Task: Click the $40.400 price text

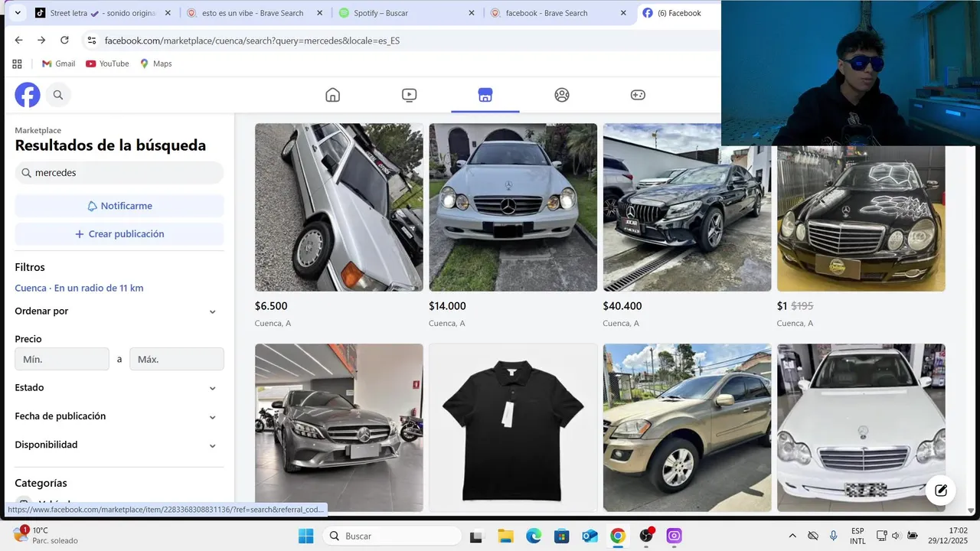Action: [x=622, y=306]
